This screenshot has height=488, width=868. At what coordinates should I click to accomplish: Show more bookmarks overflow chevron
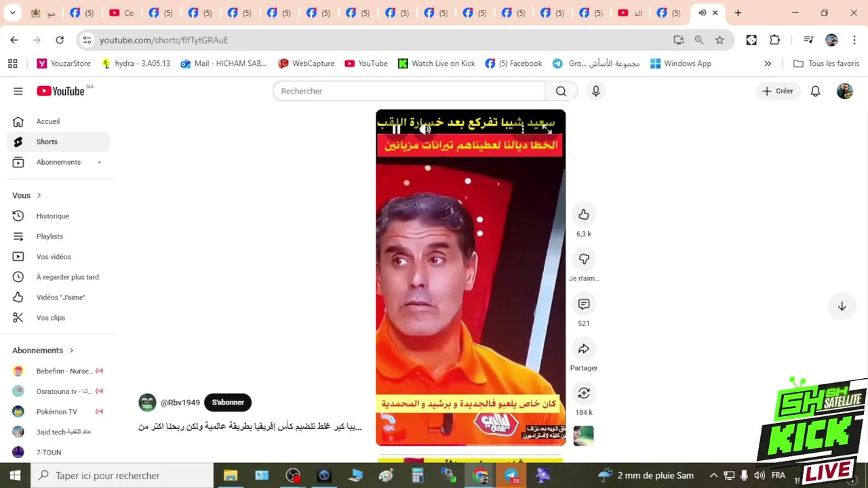(x=768, y=64)
